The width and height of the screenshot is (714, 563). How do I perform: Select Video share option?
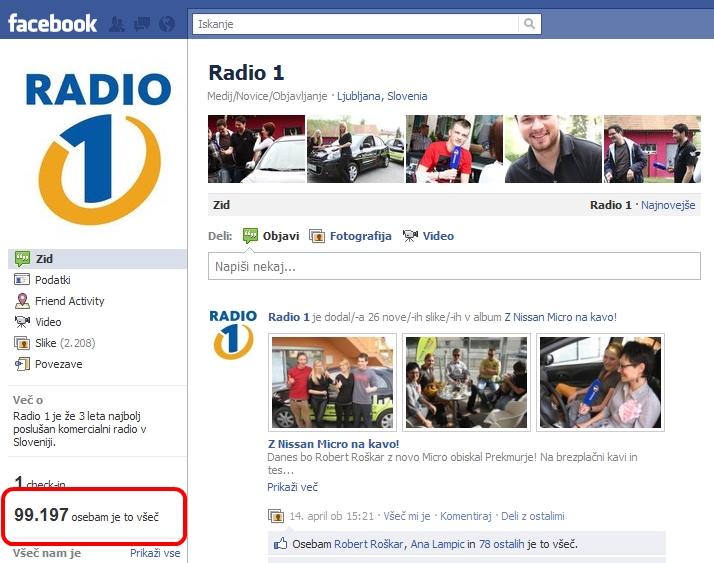click(438, 236)
